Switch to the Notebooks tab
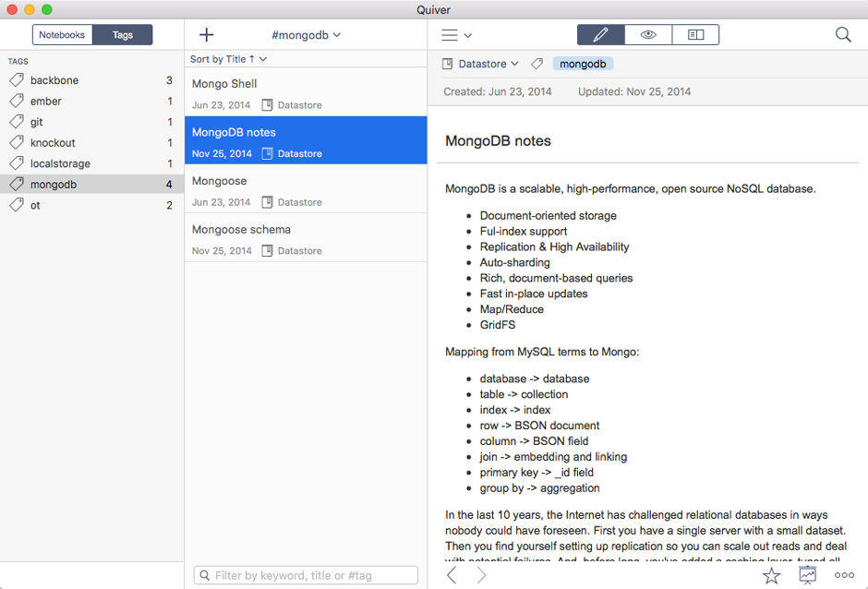The width and height of the screenshot is (868, 589). [x=62, y=35]
